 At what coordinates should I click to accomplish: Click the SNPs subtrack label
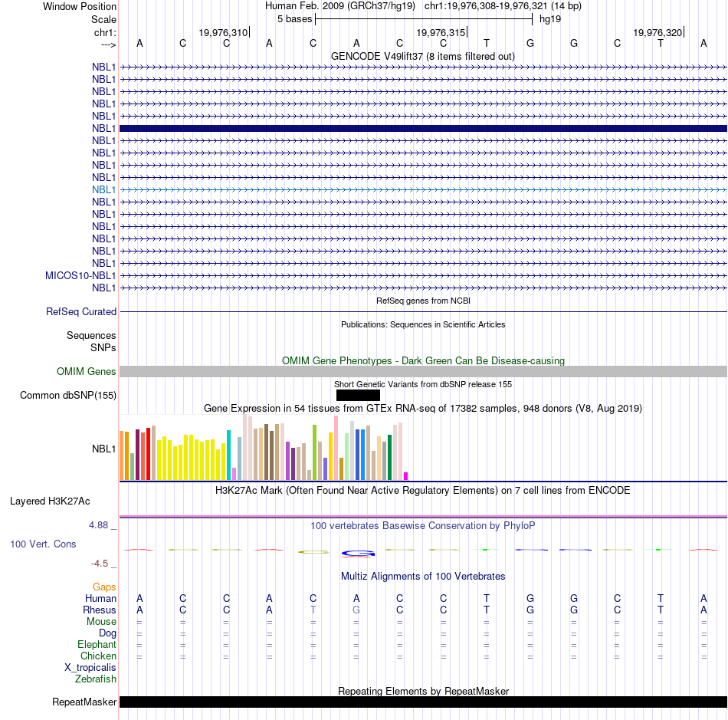click(x=103, y=347)
